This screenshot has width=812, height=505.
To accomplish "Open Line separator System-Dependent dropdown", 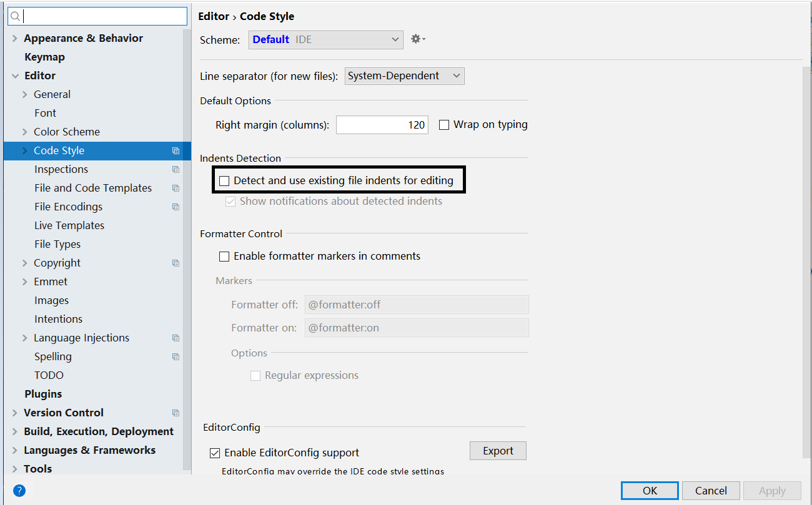I will 405,76.
